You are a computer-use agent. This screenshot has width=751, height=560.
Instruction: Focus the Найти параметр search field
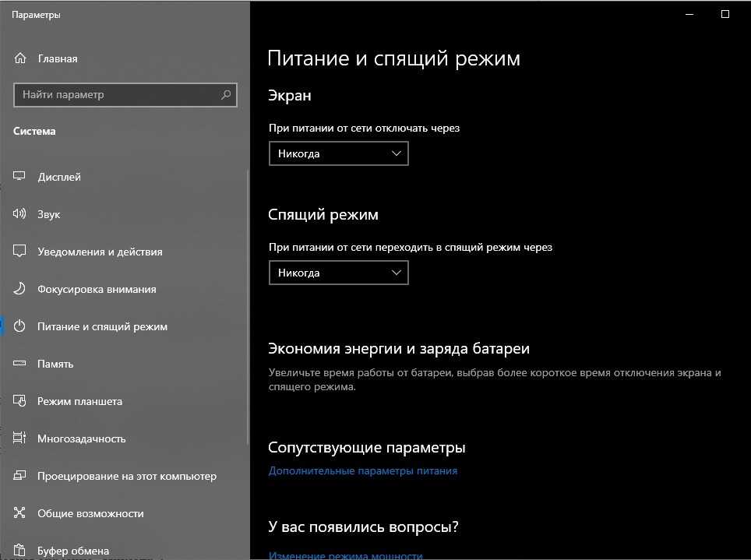click(x=117, y=95)
